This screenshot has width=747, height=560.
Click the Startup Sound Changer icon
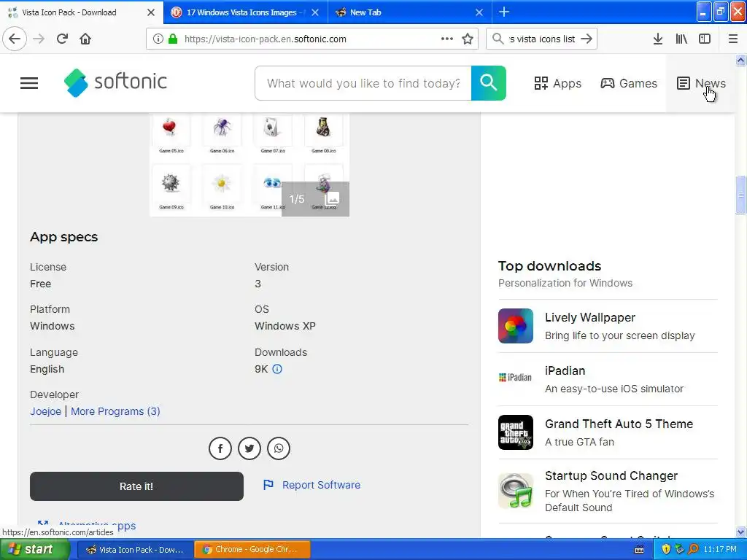pyautogui.click(x=516, y=491)
